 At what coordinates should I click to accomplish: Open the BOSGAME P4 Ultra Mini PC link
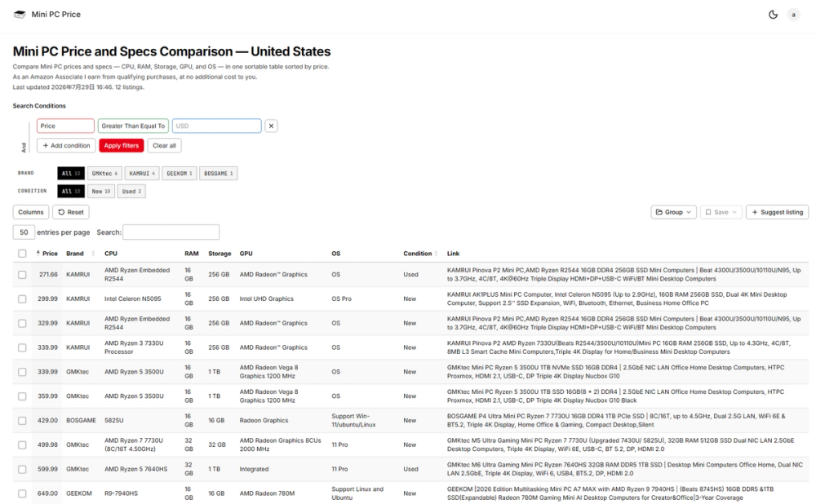point(616,420)
